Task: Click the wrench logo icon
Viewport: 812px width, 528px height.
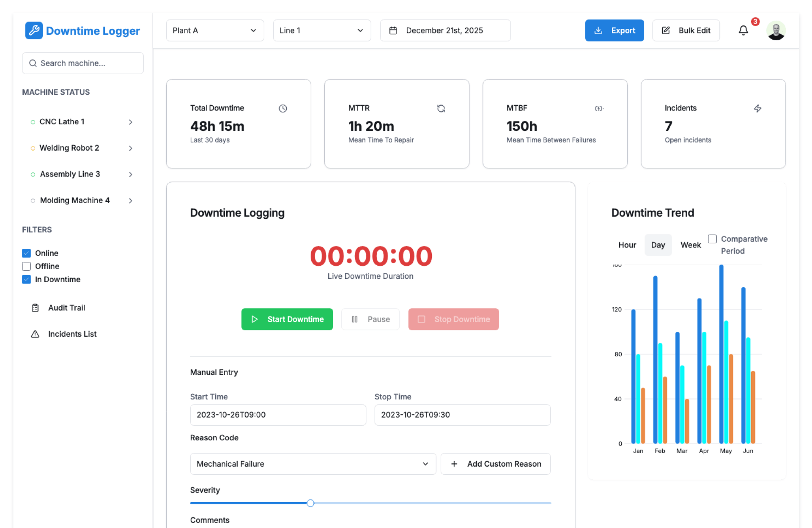Action: click(34, 30)
